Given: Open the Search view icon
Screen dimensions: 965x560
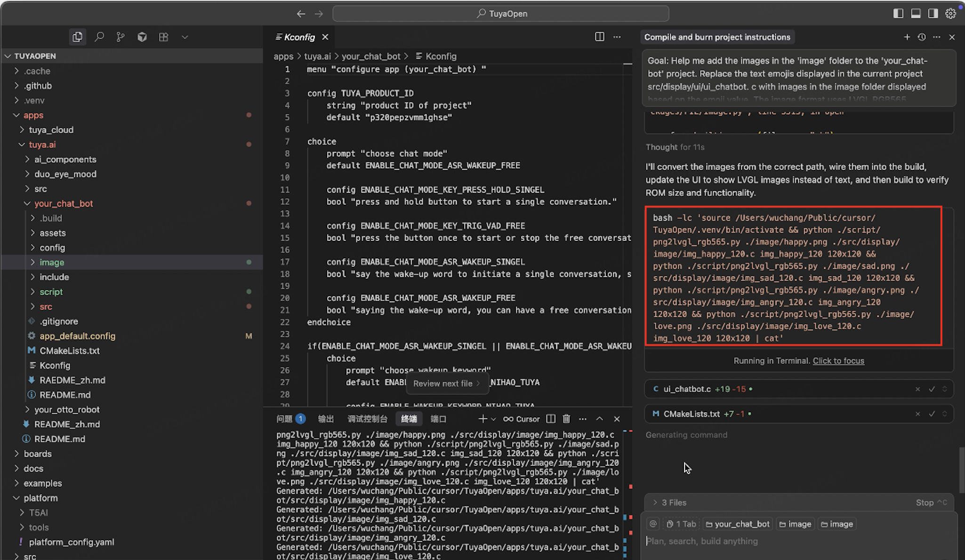Looking at the screenshot, I should [99, 37].
